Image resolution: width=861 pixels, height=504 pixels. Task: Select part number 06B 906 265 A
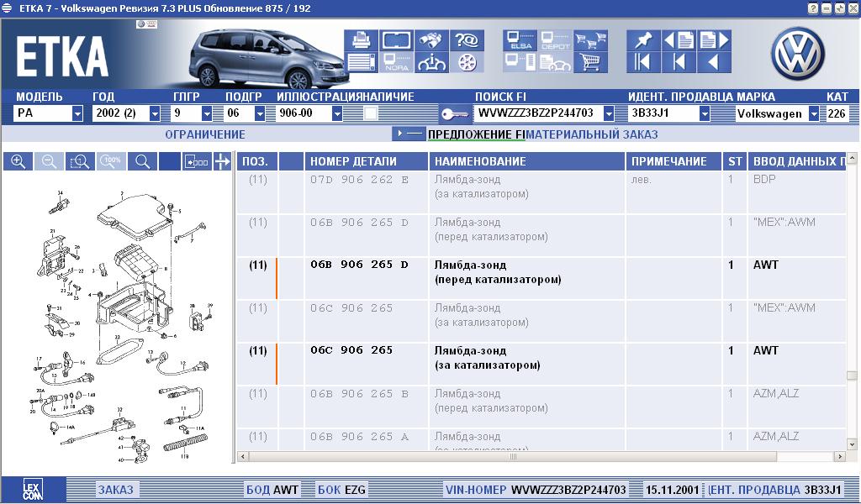(x=359, y=437)
